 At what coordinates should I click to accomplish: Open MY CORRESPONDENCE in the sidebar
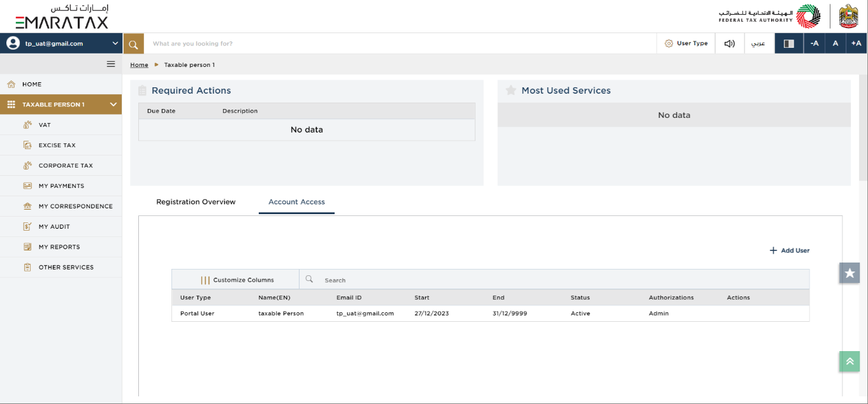coord(61,206)
